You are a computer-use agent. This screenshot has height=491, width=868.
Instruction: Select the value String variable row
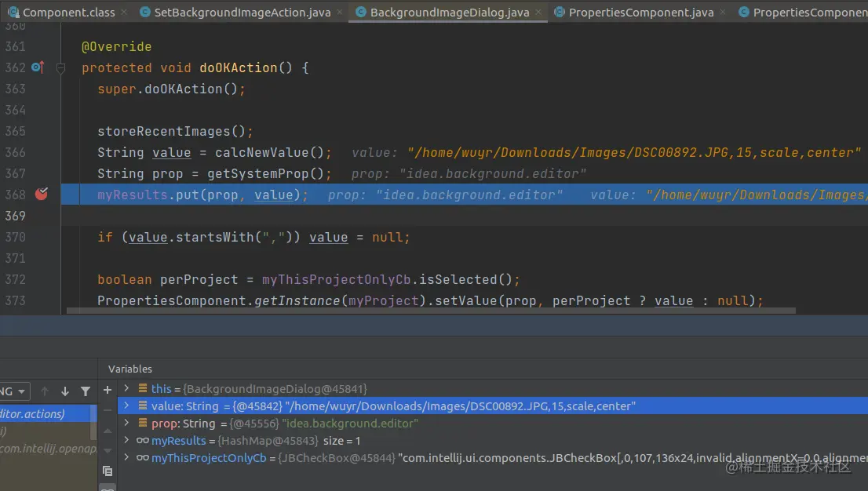pos(493,406)
